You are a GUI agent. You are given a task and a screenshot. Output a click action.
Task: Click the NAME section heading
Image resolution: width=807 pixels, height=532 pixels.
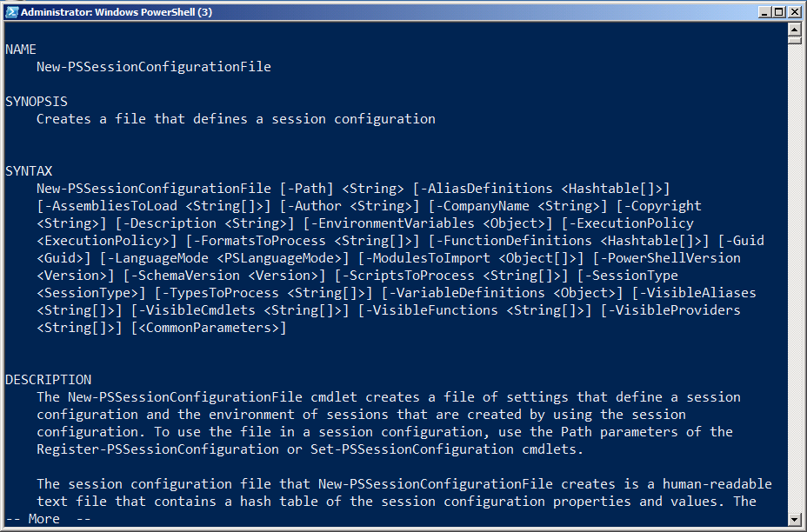(x=21, y=50)
